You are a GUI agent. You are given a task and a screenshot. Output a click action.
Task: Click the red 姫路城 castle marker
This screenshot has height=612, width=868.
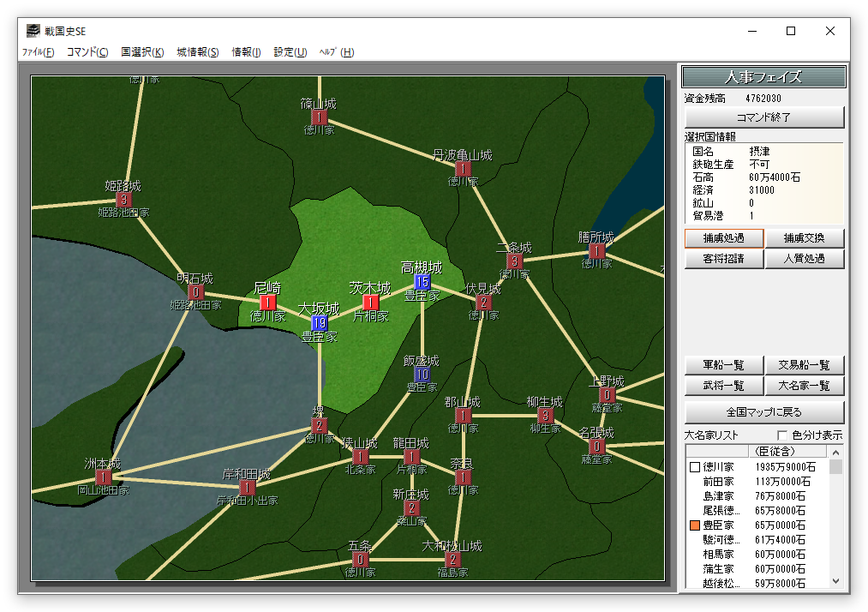[x=124, y=200]
